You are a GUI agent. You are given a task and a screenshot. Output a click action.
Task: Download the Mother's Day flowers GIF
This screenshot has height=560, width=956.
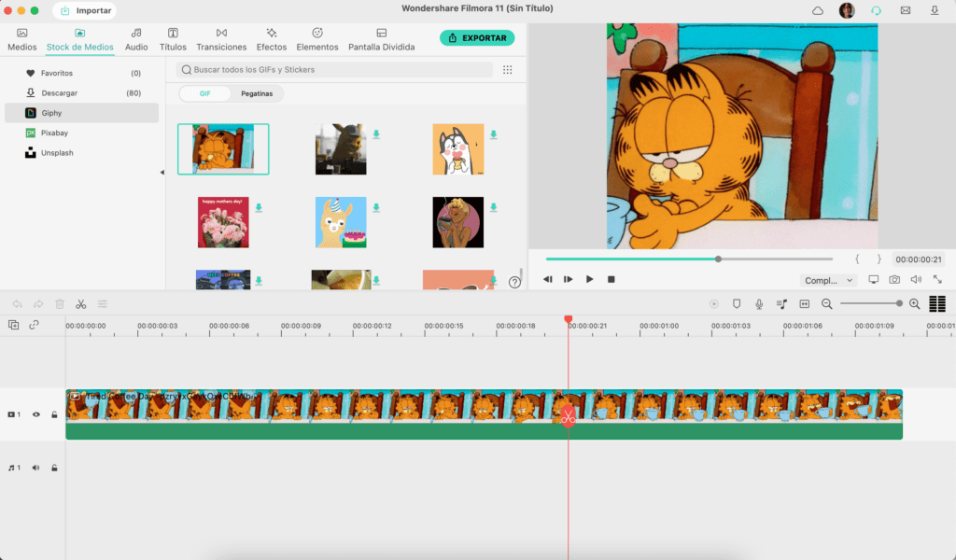(x=259, y=208)
